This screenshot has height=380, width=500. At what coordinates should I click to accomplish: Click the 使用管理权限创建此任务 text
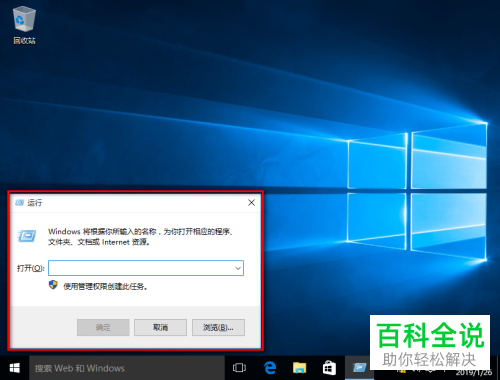(x=105, y=286)
